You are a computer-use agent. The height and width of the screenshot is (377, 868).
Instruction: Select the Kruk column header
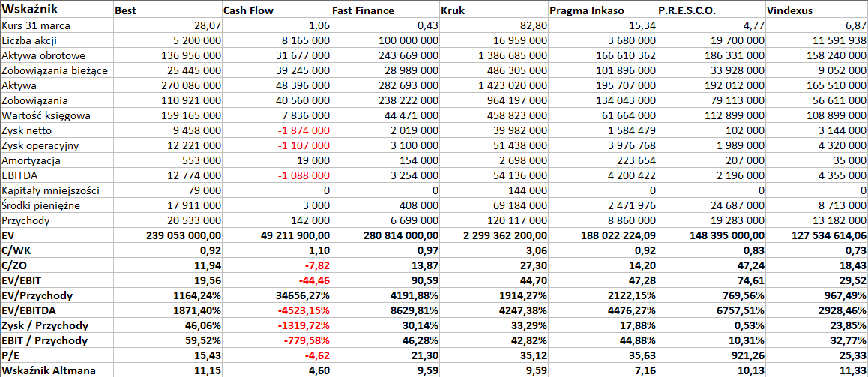coord(493,10)
